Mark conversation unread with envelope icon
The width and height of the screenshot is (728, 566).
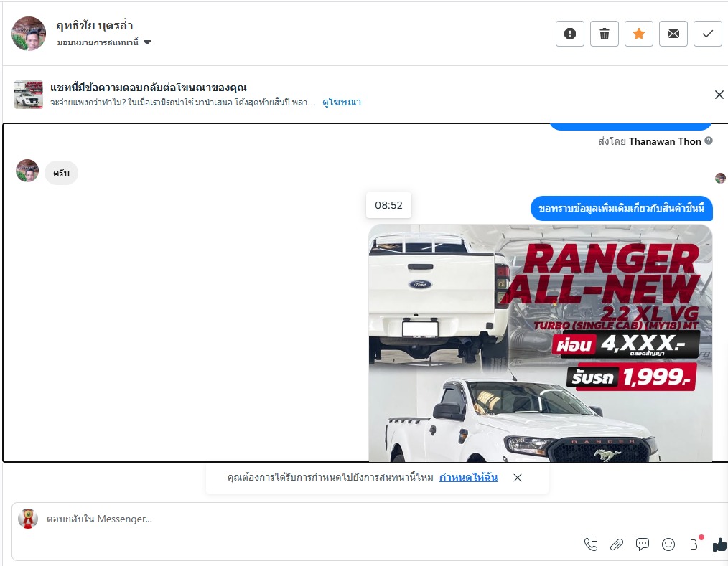coord(673,34)
